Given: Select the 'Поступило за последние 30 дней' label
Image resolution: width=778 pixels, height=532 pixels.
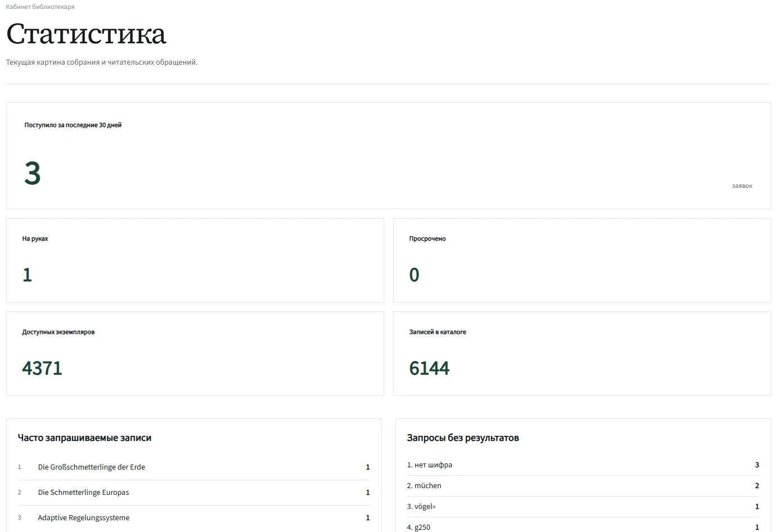Looking at the screenshot, I should (73, 125).
